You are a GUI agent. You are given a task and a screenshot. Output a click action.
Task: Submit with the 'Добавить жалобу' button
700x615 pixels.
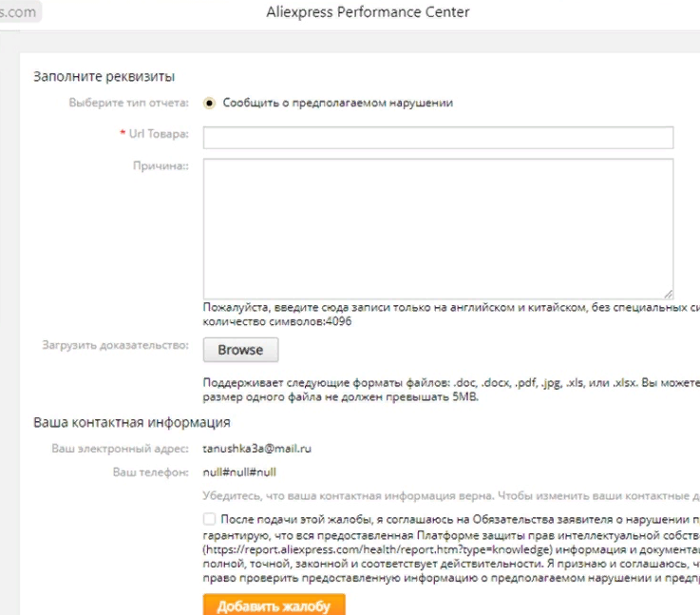[x=274, y=605]
